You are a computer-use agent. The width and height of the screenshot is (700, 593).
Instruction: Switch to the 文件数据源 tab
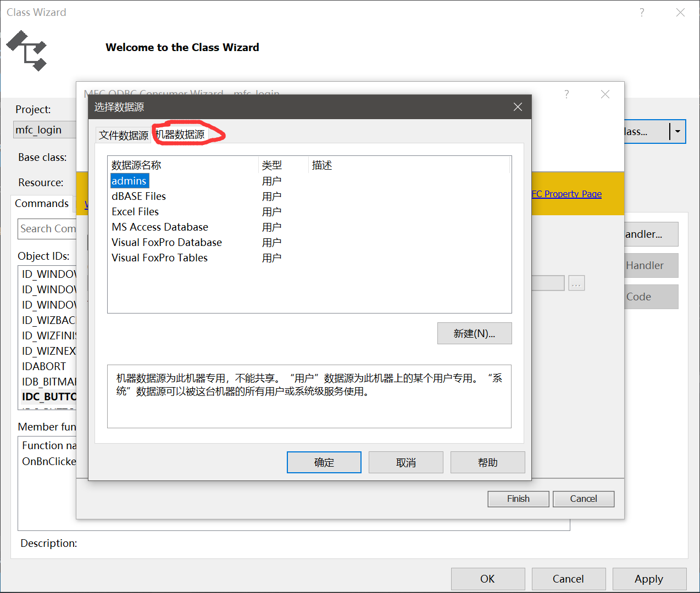[124, 135]
